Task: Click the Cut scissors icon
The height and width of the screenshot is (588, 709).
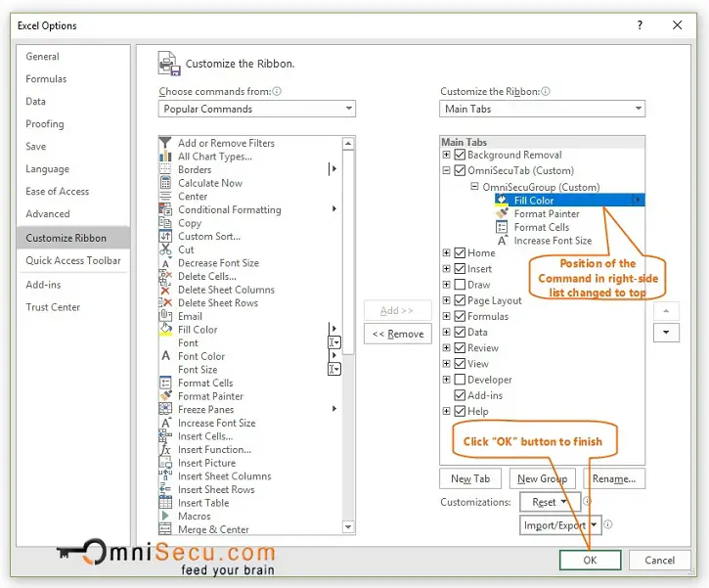Action: (165, 249)
